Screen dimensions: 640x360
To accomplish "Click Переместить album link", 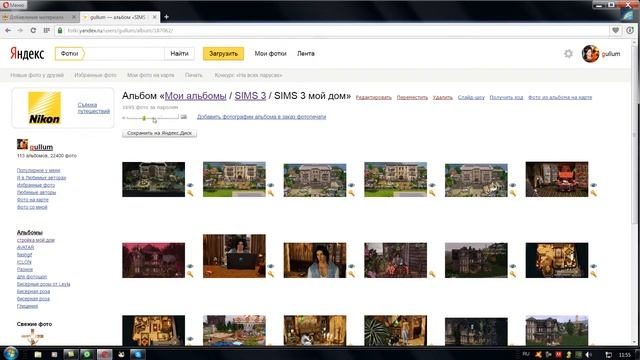I will click(412, 98).
